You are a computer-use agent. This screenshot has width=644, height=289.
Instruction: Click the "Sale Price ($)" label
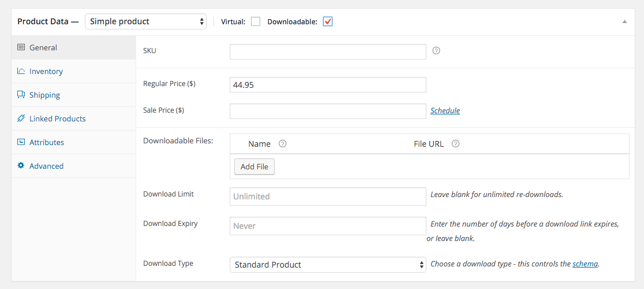(x=163, y=110)
